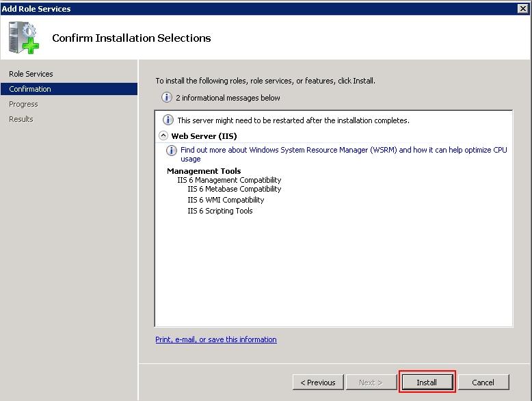Close the Add Role Services window

click(523, 8)
